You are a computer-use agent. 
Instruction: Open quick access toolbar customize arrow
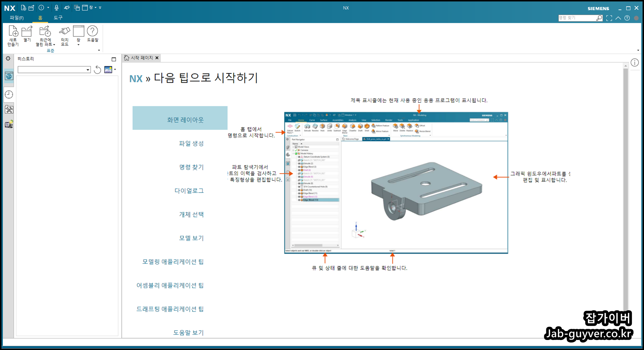pos(100,8)
